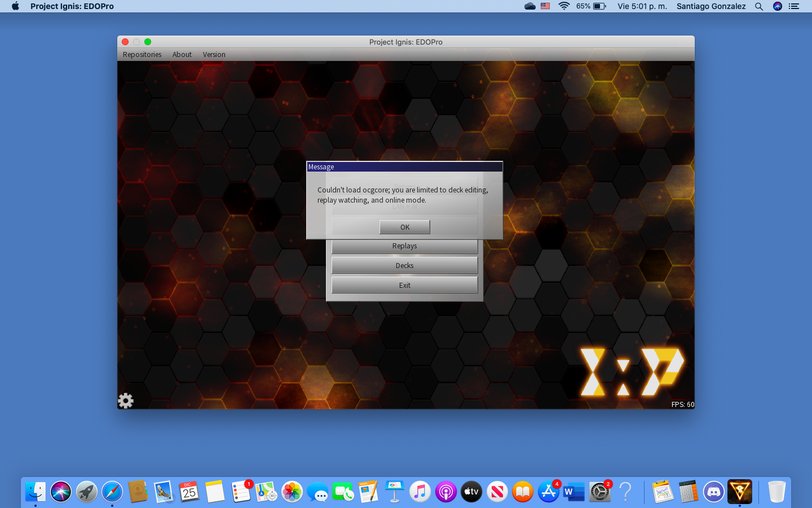Open the Repositories menu
Screen dimensions: 812x508
click(x=142, y=54)
